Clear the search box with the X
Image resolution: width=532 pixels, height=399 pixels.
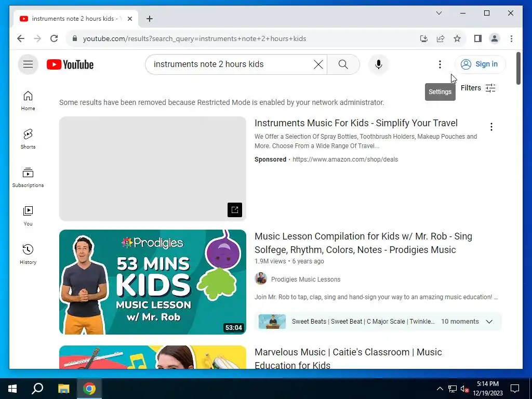tap(318, 64)
